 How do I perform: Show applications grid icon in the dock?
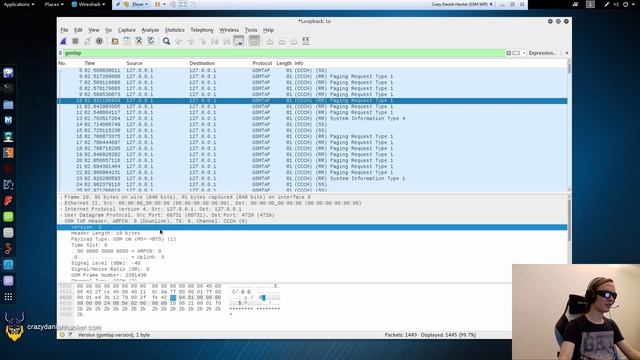pyautogui.click(x=8, y=297)
